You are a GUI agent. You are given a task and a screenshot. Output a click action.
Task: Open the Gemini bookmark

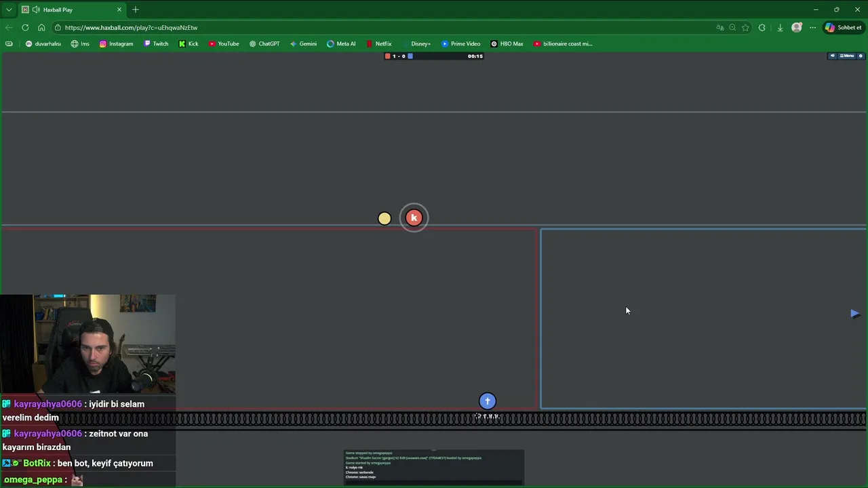(303, 44)
